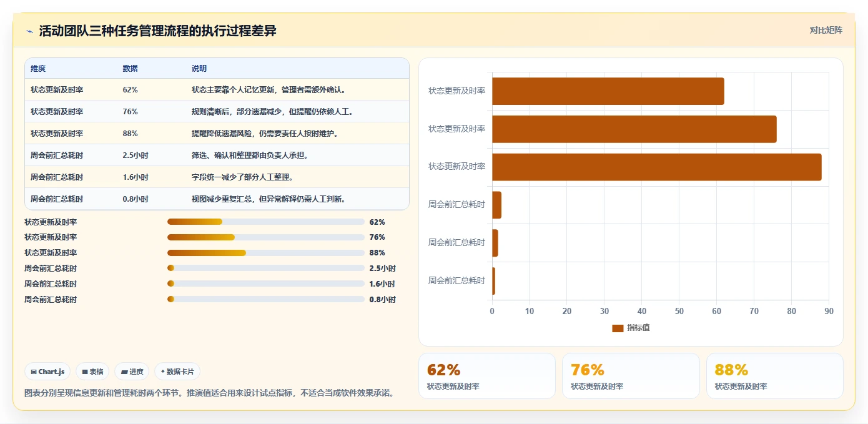Open the 76% data card
This screenshot has width=868, height=424.
pyautogui.click(x=631, y=376)
